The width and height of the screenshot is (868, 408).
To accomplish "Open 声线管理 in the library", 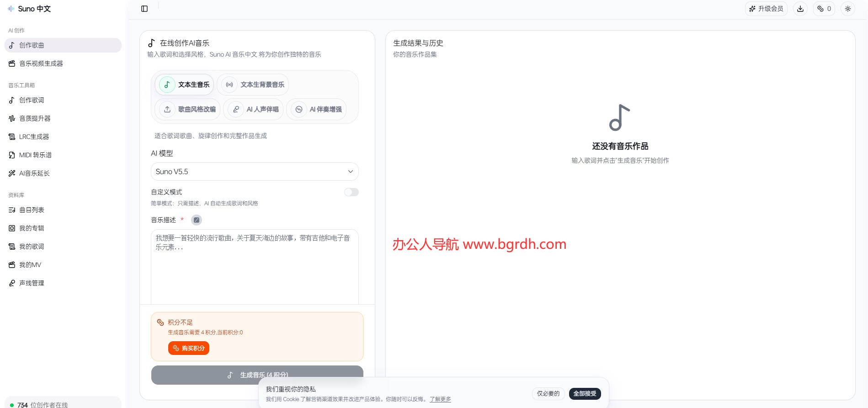I will click(x=63, y=283).
